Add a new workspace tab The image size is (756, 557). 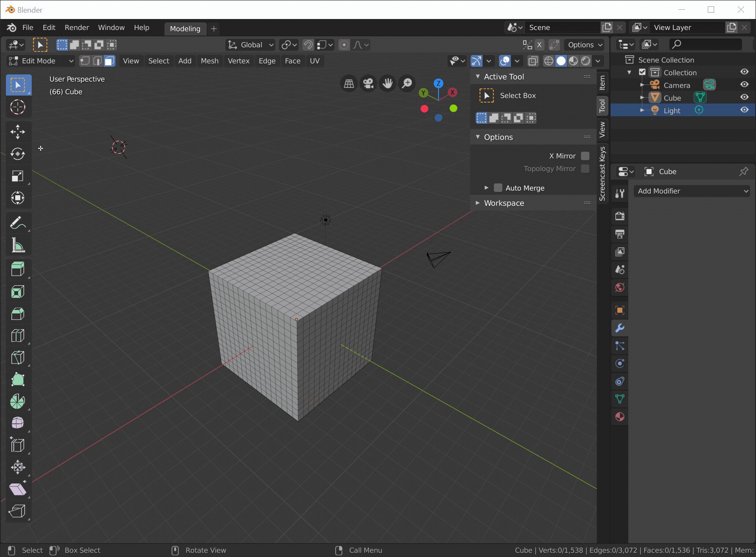coord(214,28)
